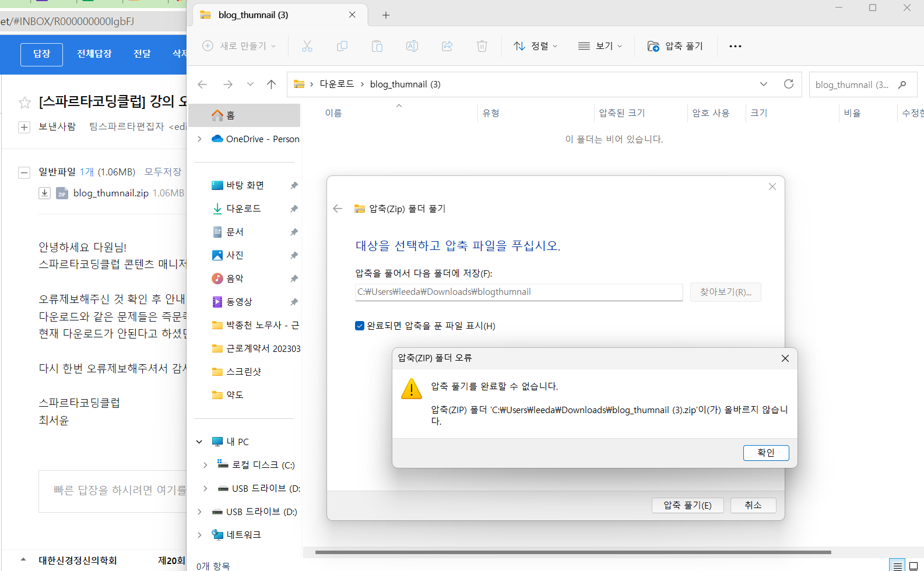
Task: Click download icon beside blog_thumnail.zip
Action: (x=44, y=193)
